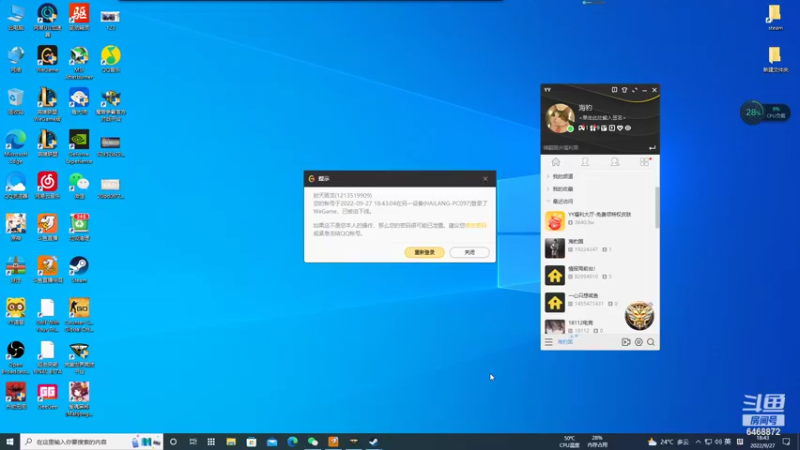The width and height of the screenshot is (800, 450).
Task: Open the WeChat desktop shortcut
Action: [79, 185]
